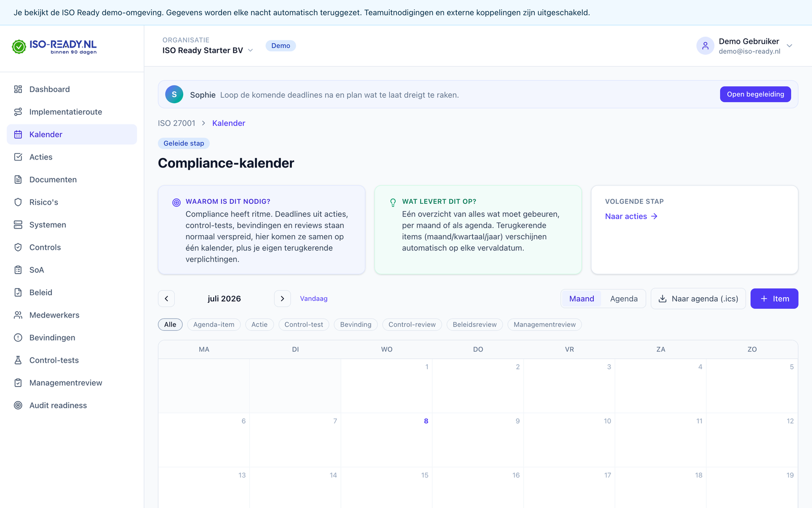Click the demo@iso-ready.nl email text

click(750, 51)
